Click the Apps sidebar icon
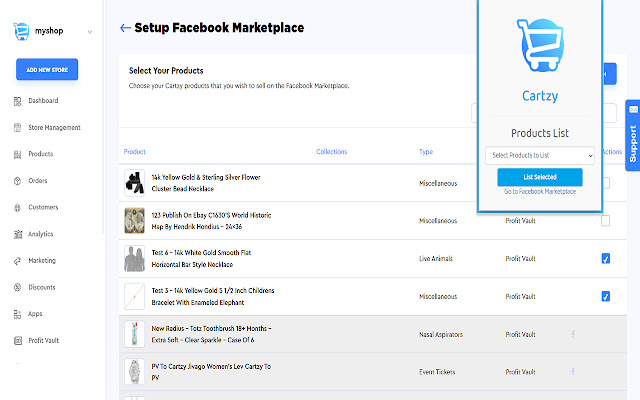Image resolution: width=640 pixels, height=400 pixels. point(18,314)
